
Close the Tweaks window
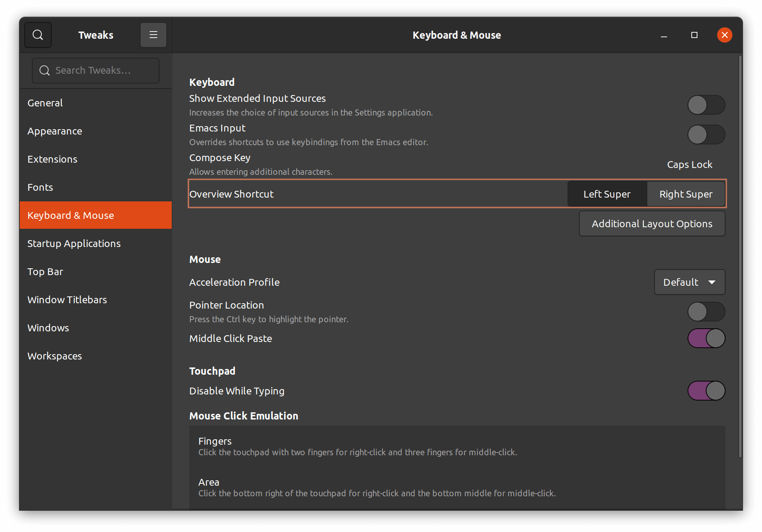(724, 35)
